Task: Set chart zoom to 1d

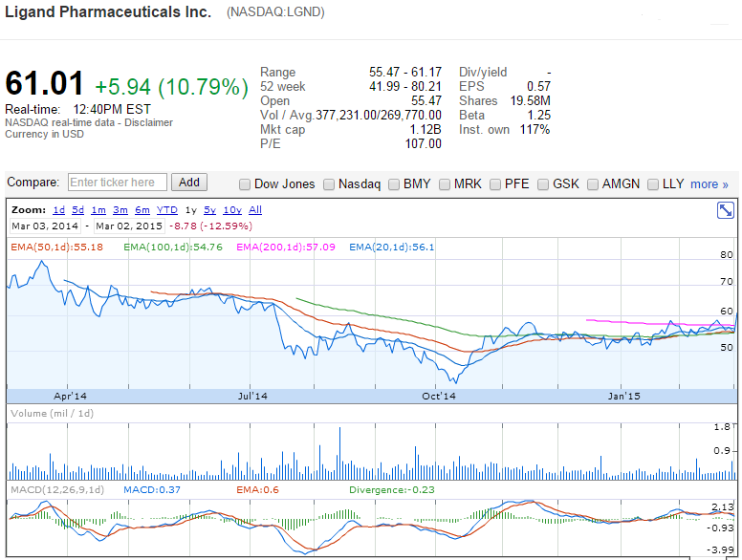Action: [58, 210]
